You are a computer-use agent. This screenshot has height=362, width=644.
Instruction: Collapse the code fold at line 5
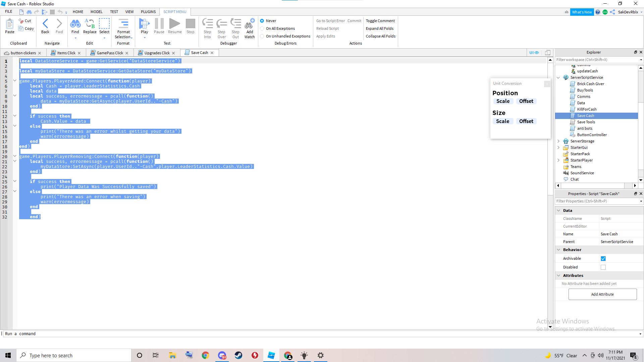pos(15,80)
